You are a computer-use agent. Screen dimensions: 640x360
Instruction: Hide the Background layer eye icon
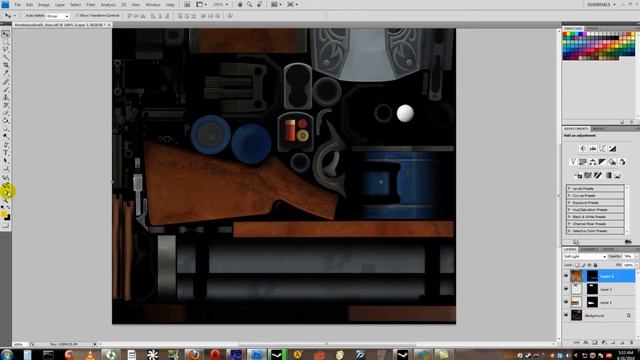566,315
